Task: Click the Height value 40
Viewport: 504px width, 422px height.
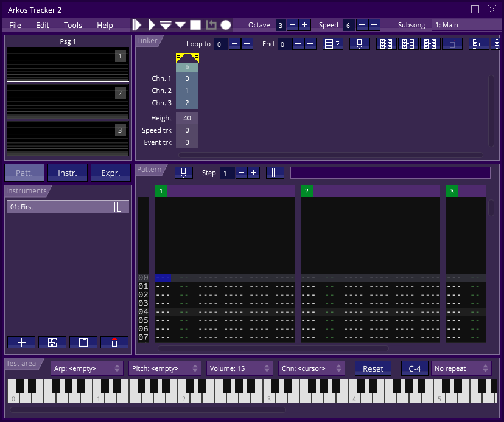Action: (x=187, y=118)
